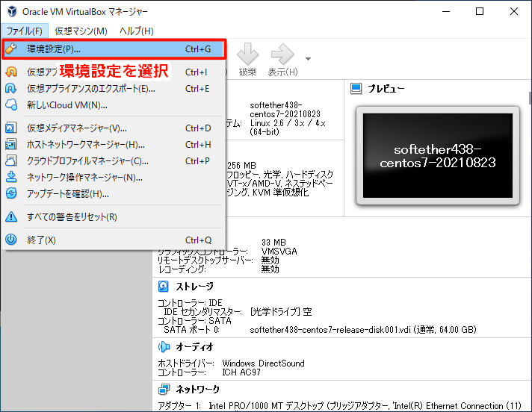Open the ヘルプ(H) menu
The image size is (532, 412).
tap(137, 31)
